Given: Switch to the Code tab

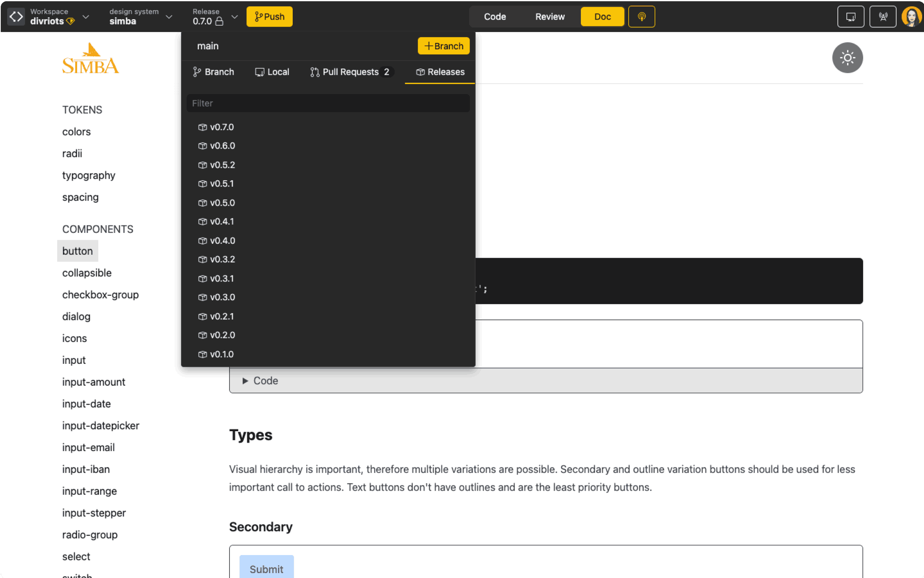Looking at the screenshot, I should coord(495,17).
